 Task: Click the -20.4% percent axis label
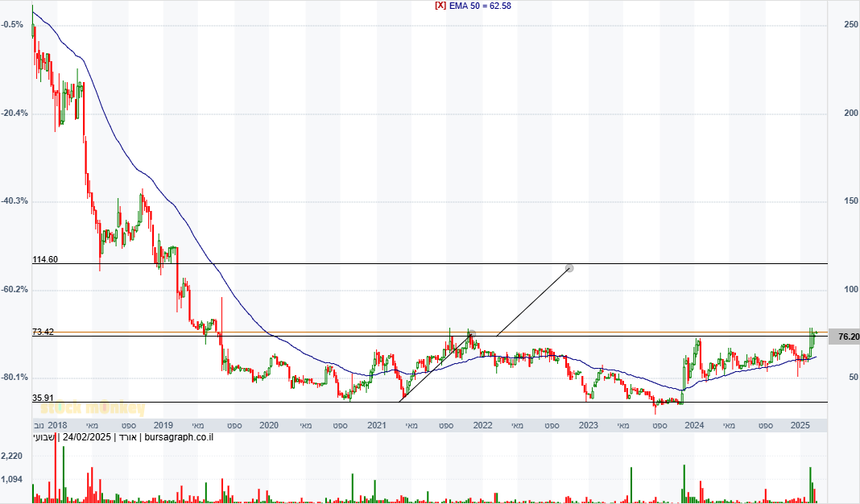point(14,113)
